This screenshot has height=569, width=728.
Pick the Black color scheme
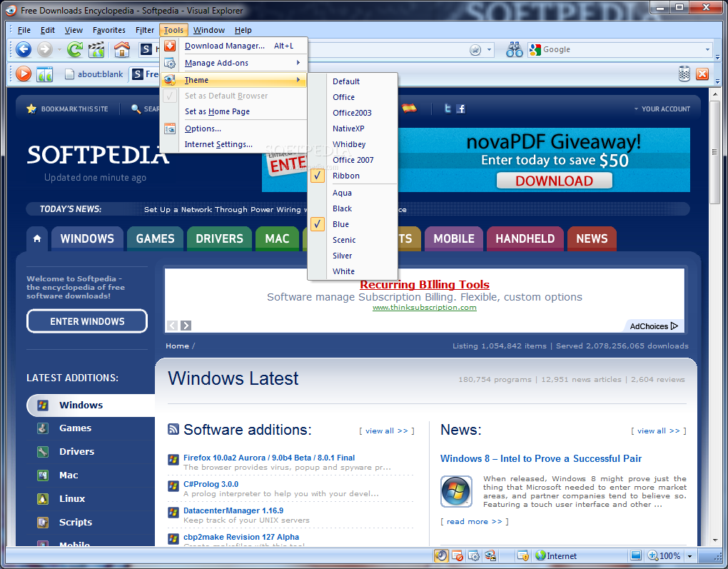click(x=353, y=208)
